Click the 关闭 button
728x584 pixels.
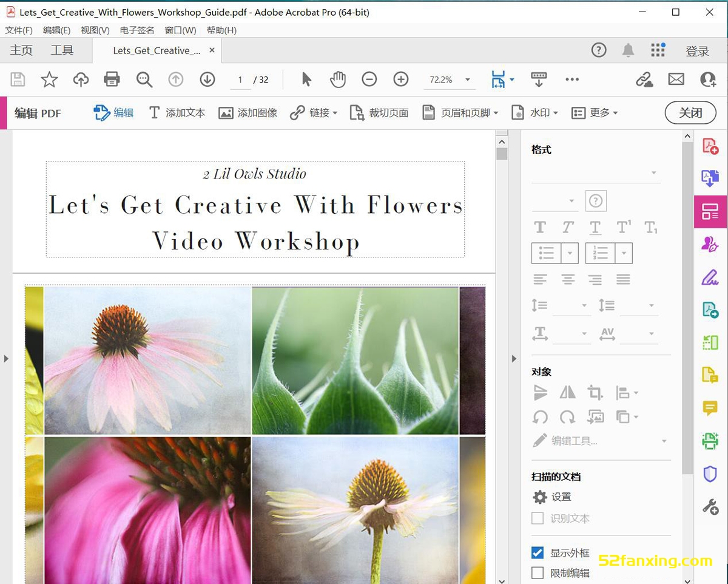point(690,113)
